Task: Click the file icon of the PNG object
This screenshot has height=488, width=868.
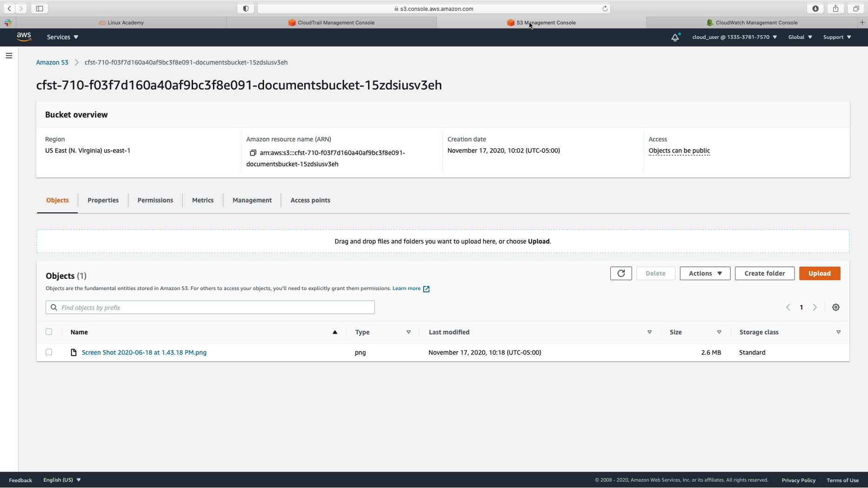Action: [x=73, y=352]
